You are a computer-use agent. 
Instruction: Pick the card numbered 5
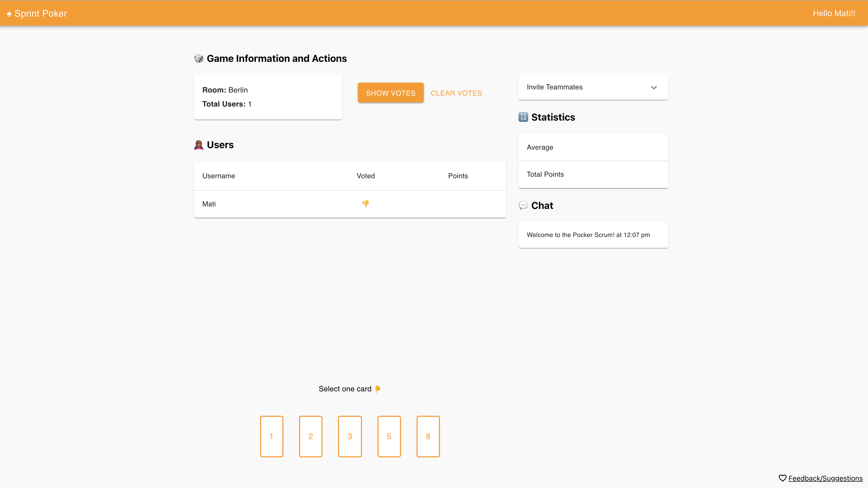click(x=389, y=436)
